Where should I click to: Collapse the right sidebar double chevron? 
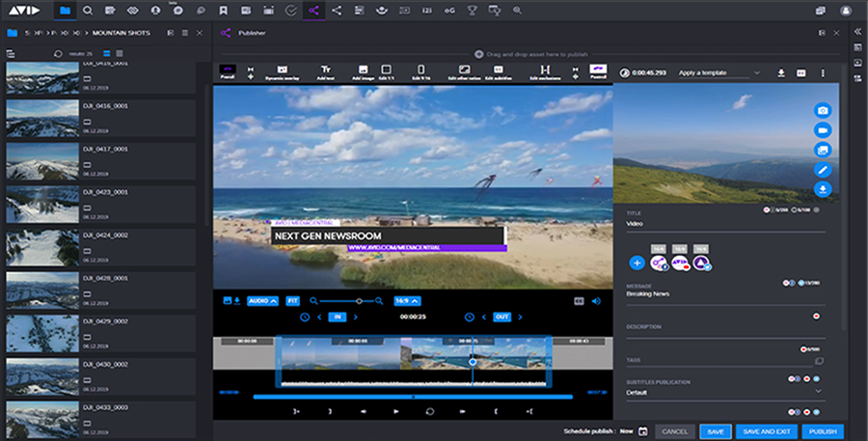click(857, 31)
